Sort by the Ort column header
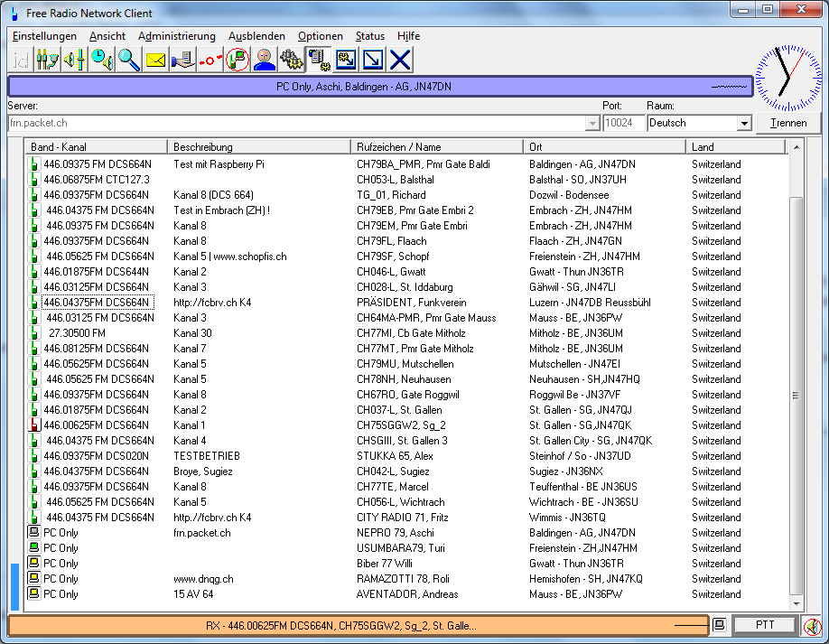 pyautogui.click(x=605, y=147)
